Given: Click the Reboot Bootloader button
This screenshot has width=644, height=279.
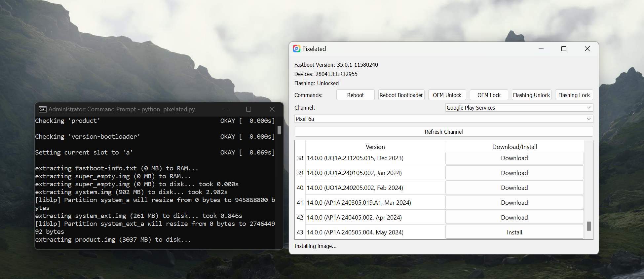Looking at the screenshot, I should coord(401,95).
